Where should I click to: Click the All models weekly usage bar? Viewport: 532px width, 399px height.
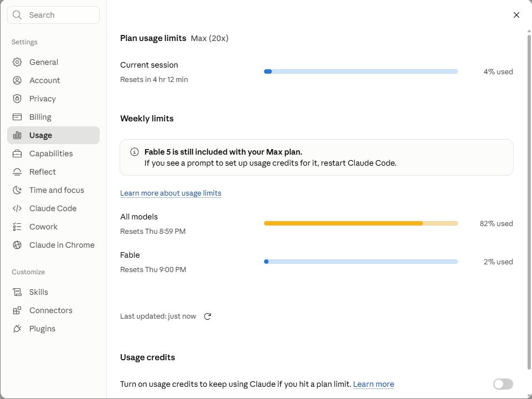[361, 223]
